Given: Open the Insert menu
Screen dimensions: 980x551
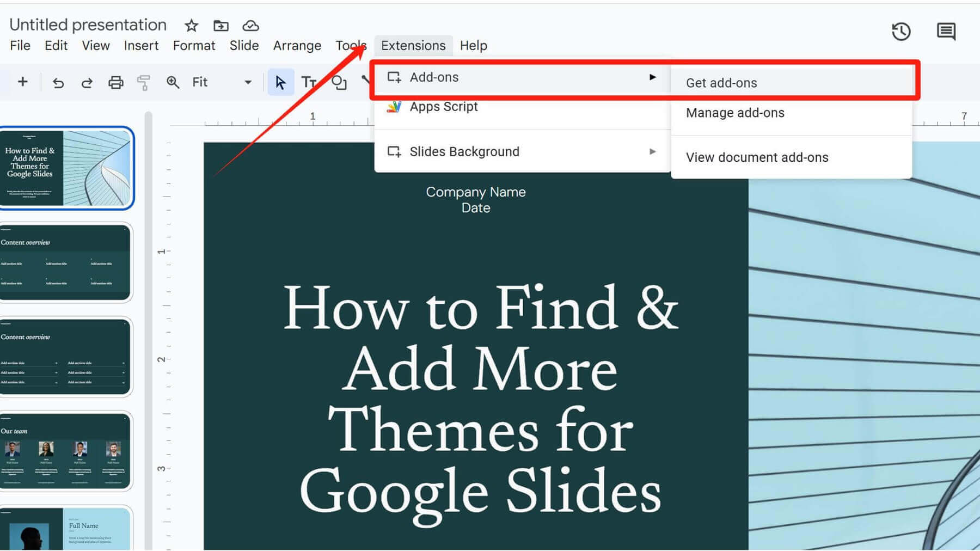Looking at the screenshot, I should [x=141, y=46].
